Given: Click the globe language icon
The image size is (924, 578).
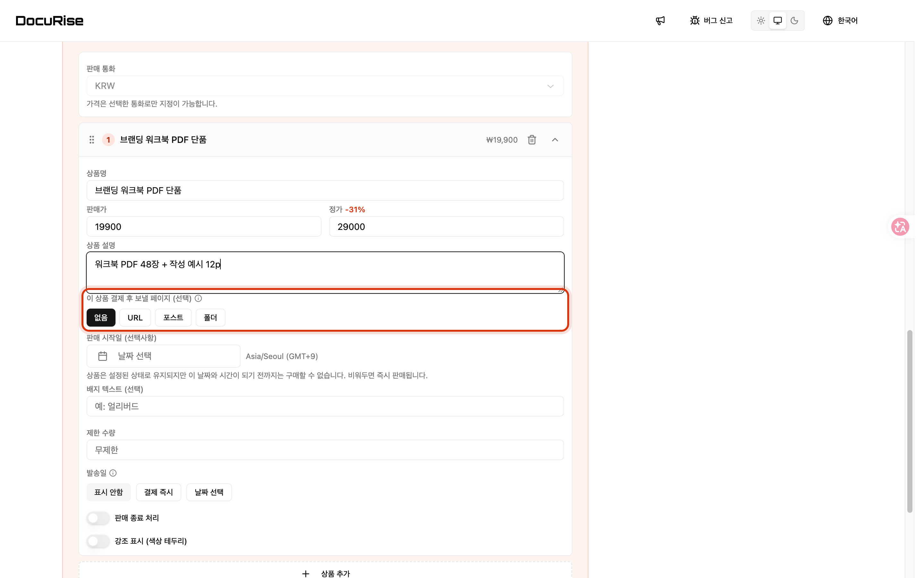Looking at the screenshot, I should [827, 21].
